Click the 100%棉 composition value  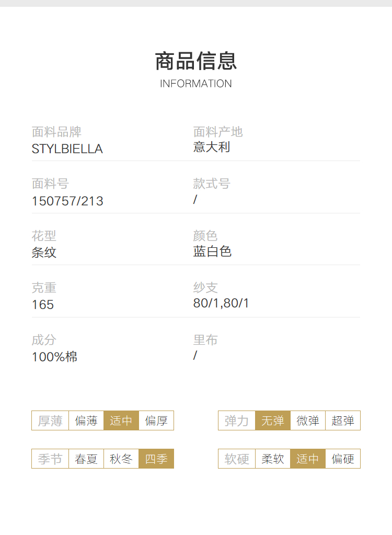point(54,357)
